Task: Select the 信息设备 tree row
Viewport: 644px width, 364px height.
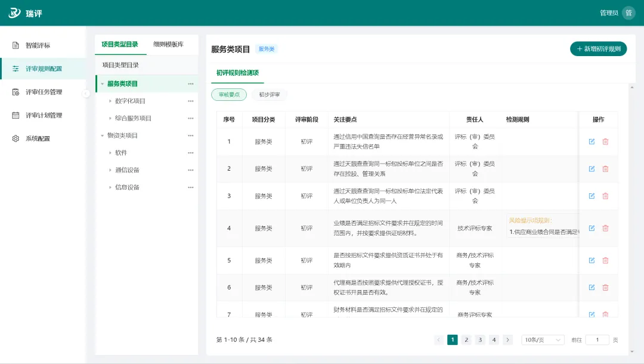Action: (x=147, y=187)
